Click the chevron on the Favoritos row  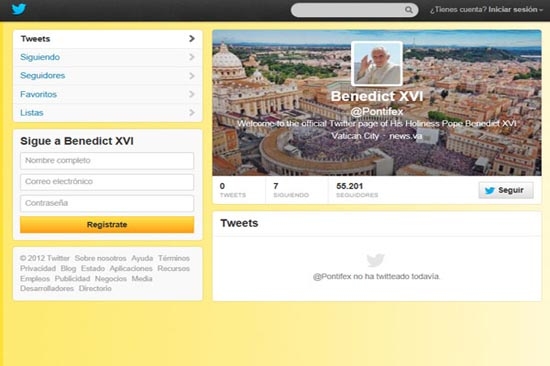(x=192, y=94)
